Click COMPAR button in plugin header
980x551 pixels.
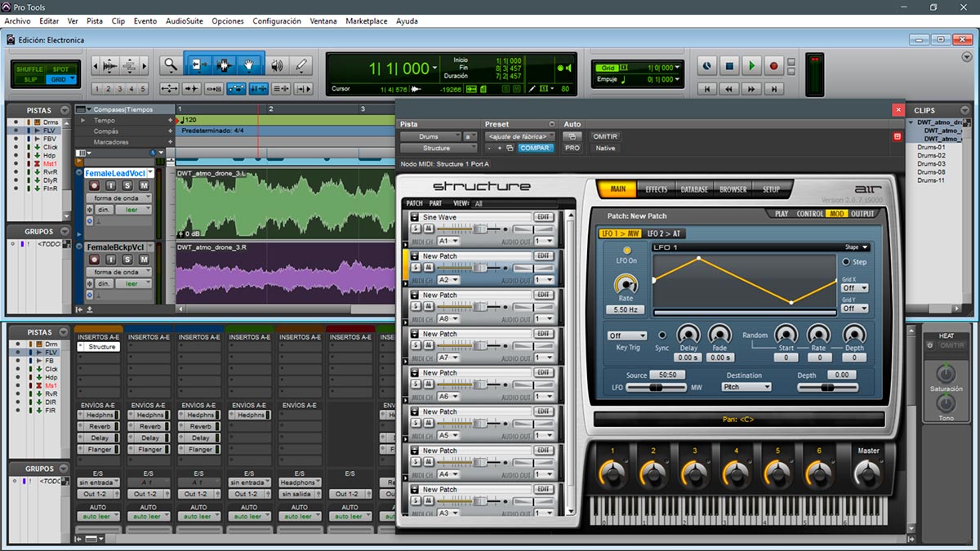tap(535, 148)
